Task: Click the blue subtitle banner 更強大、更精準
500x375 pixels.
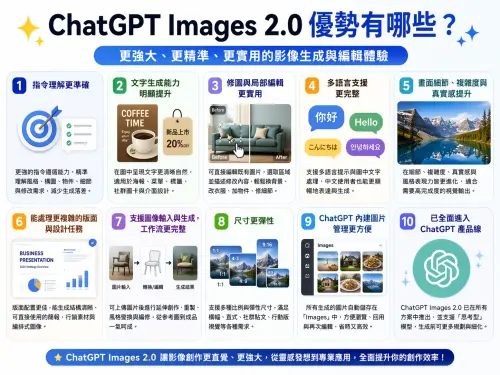Action: pos(251,56)
